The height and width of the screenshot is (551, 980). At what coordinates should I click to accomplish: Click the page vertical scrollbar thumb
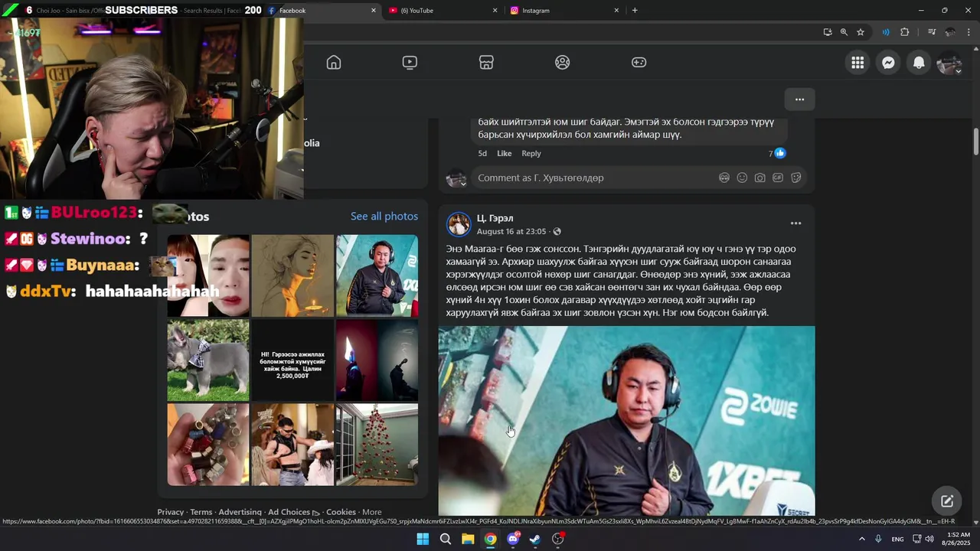[975, 141]
